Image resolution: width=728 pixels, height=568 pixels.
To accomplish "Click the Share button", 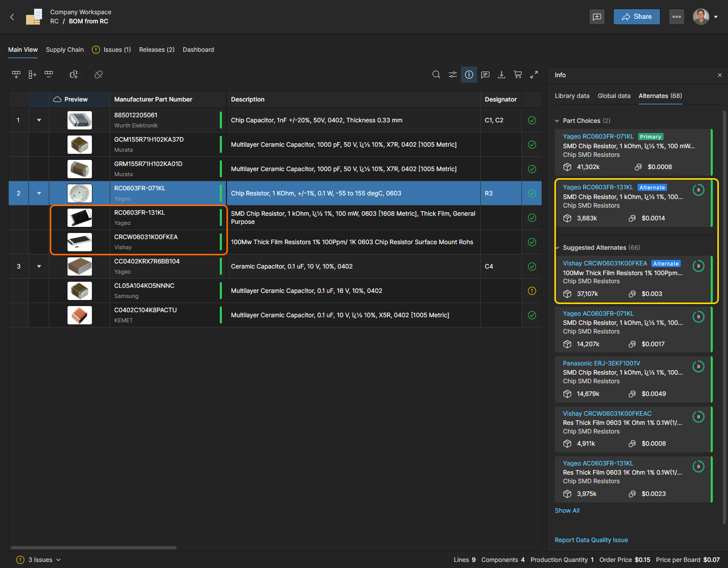I will click(637, 17).
